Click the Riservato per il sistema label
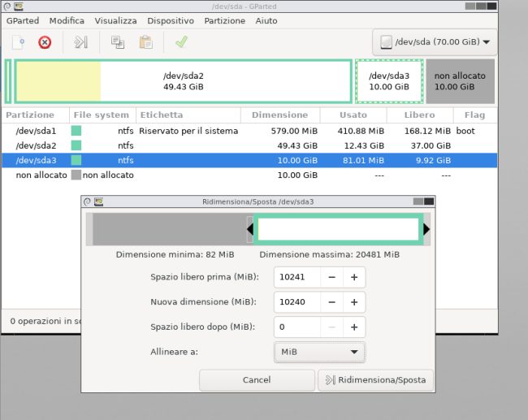 point(188,131)
